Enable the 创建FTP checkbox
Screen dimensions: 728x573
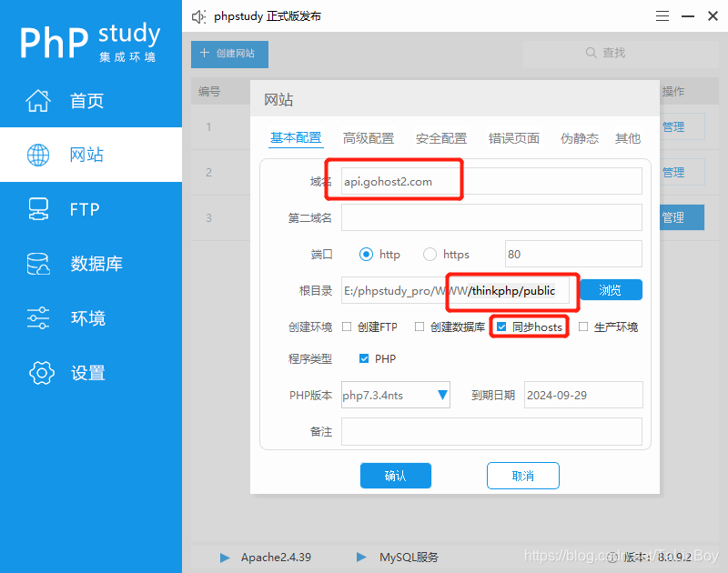click(347, 327)
